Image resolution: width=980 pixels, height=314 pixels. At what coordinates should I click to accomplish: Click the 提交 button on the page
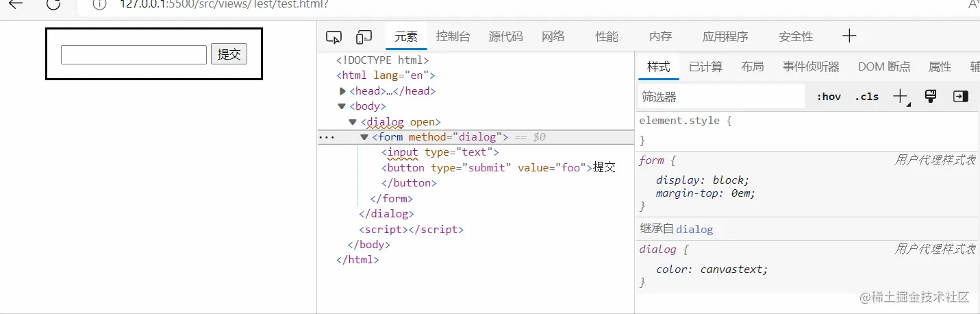(x=229, y=55)
